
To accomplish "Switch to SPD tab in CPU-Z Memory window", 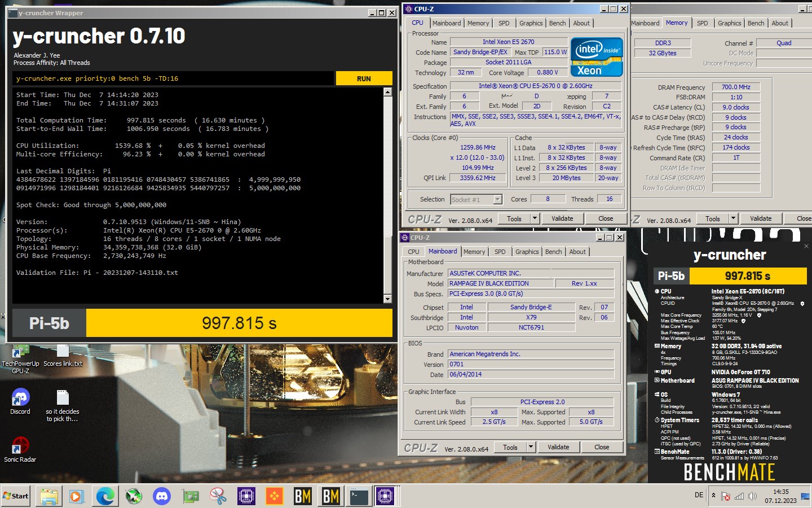I will tap(703, 23).
